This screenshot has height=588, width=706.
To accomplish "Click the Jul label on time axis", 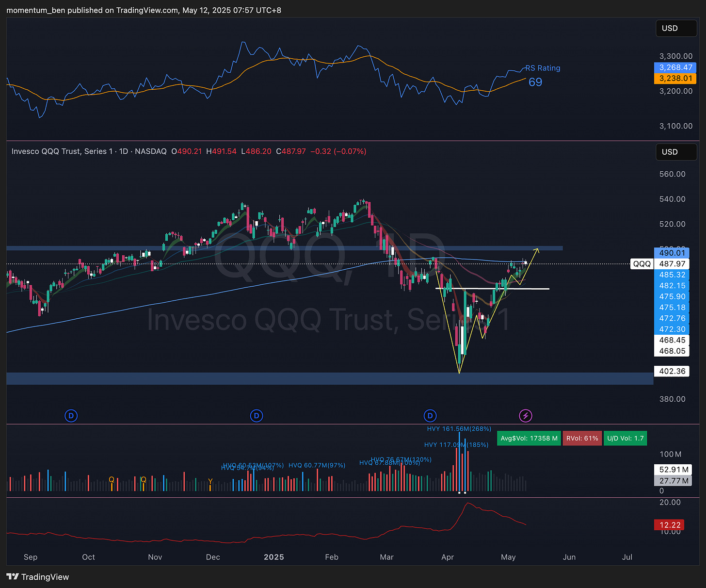I will click(627, 557).
